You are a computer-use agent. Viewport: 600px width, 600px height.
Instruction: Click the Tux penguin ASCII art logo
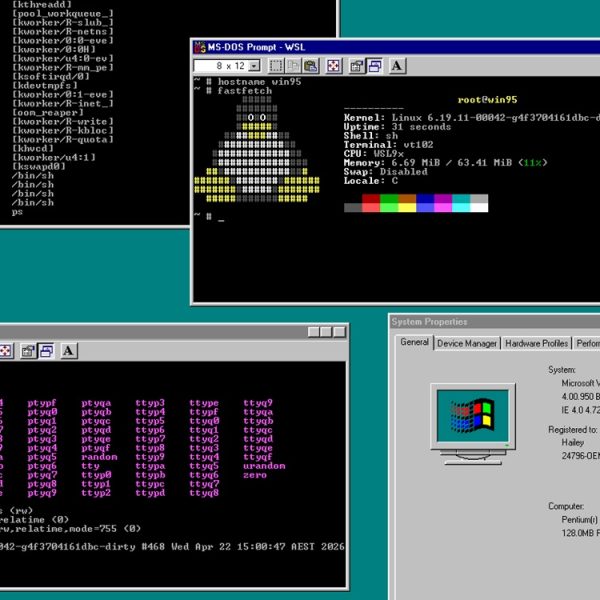(256, 149)
